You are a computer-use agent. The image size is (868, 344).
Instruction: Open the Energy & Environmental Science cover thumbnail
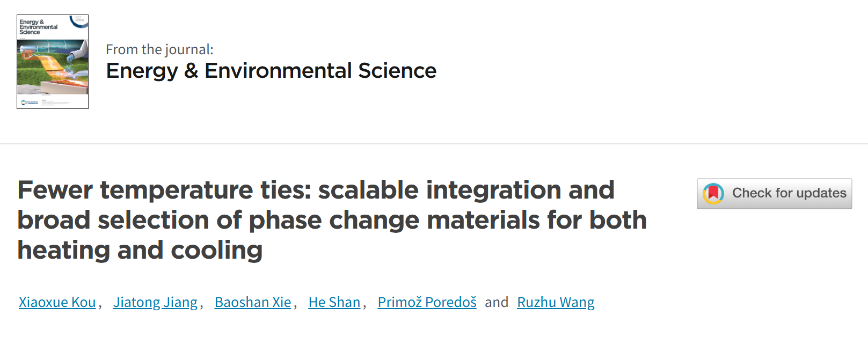coord(53,62)
